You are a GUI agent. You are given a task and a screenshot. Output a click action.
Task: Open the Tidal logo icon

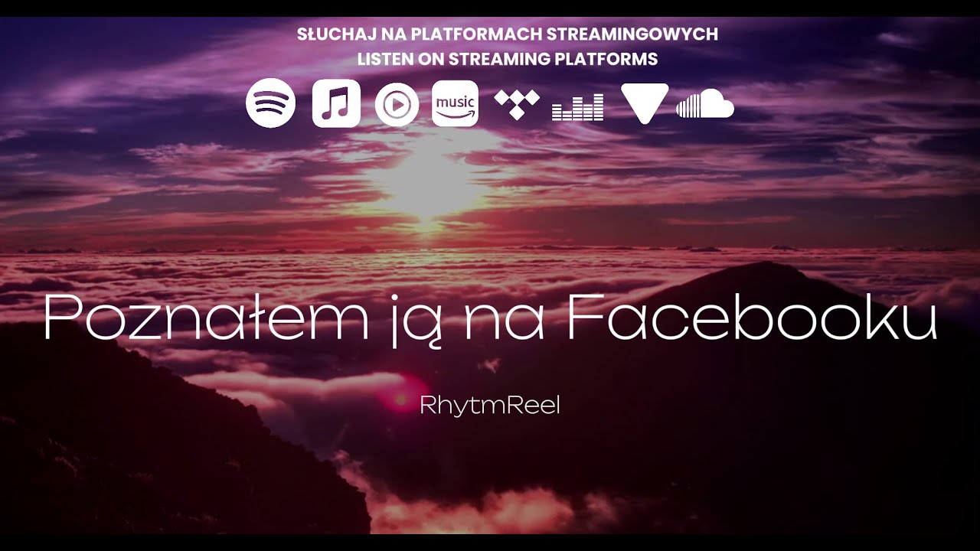(517, 104)
